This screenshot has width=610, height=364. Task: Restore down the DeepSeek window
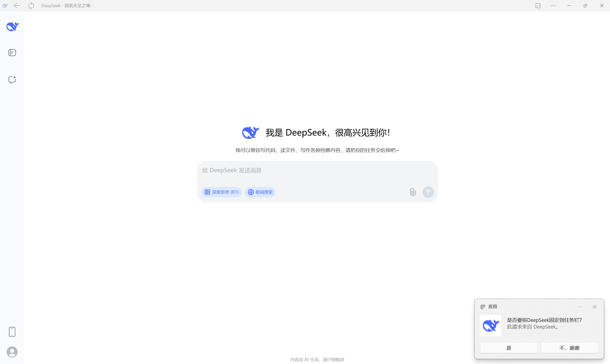coord(585,6)
